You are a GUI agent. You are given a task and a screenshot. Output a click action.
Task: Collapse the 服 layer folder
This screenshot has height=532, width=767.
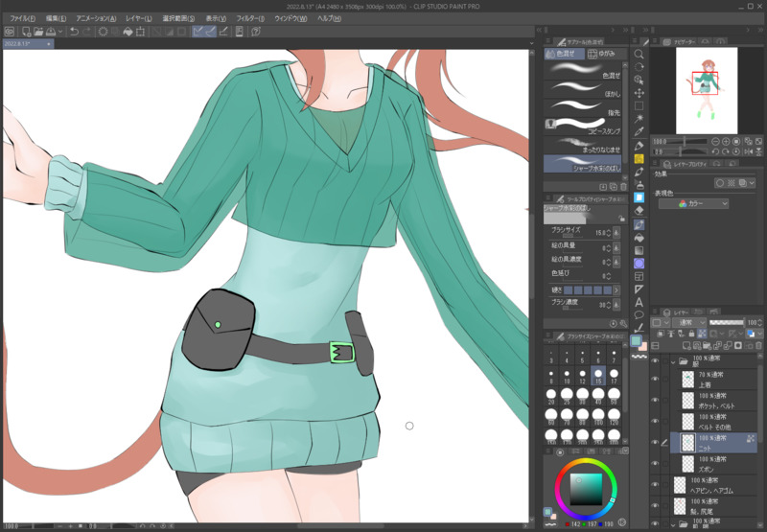[674, 362]
